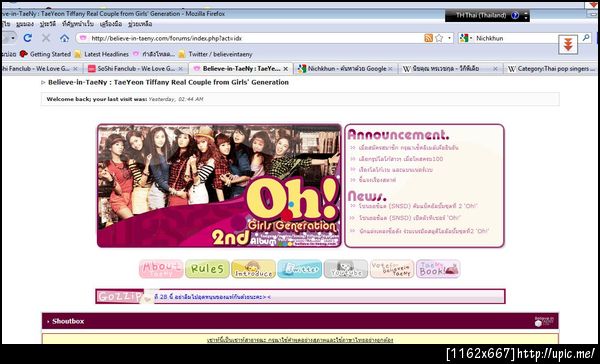This screenshot has width=600, height=364.
Task: Open the Tools menu in Thai
Action: [111, 24]
